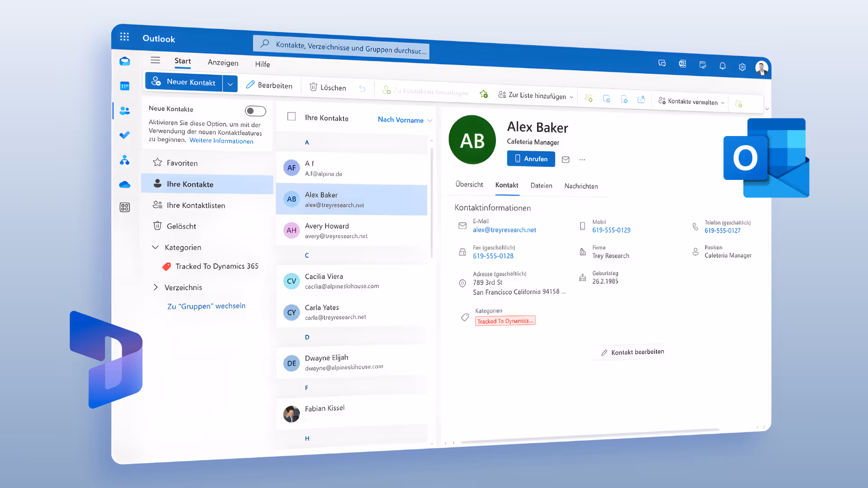The height and width of the screenshot is (488, 868).
Task: Select the Kontakt tab
Action: [x=507, y=185]
